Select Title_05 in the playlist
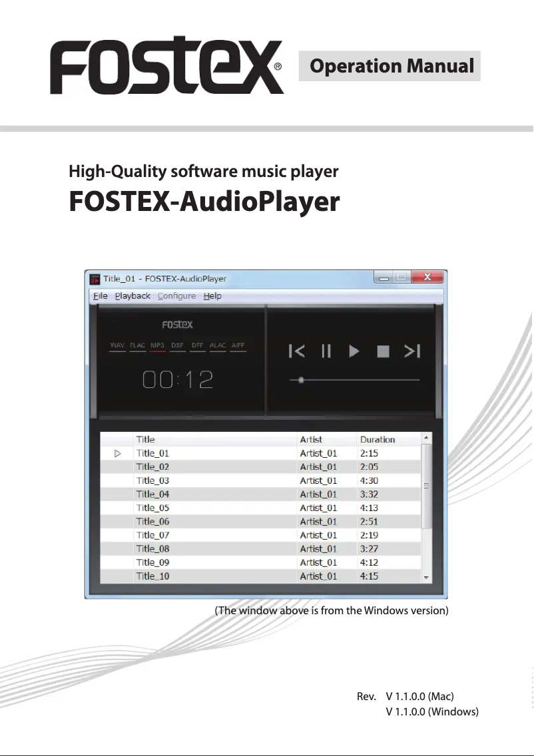534x756 pixels. tap(153, 508)
